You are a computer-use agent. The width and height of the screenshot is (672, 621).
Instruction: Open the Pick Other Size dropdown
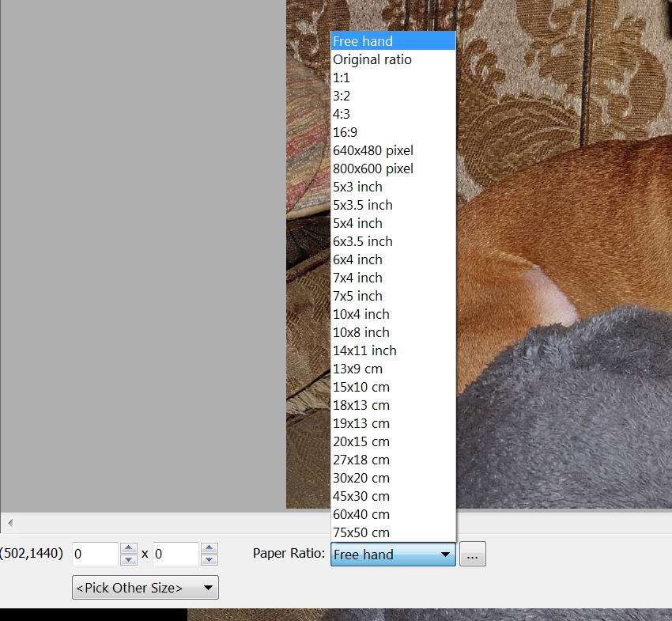(145, 588)
